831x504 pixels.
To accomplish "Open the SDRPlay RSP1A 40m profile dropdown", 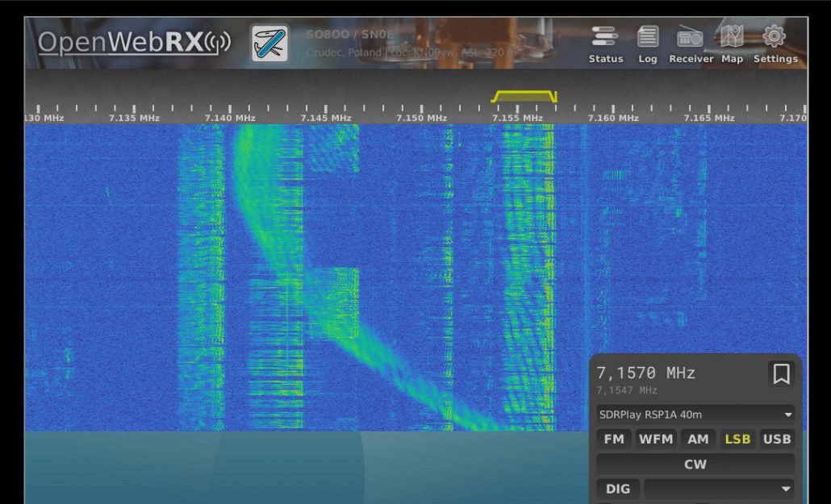I will pos(695,414).
